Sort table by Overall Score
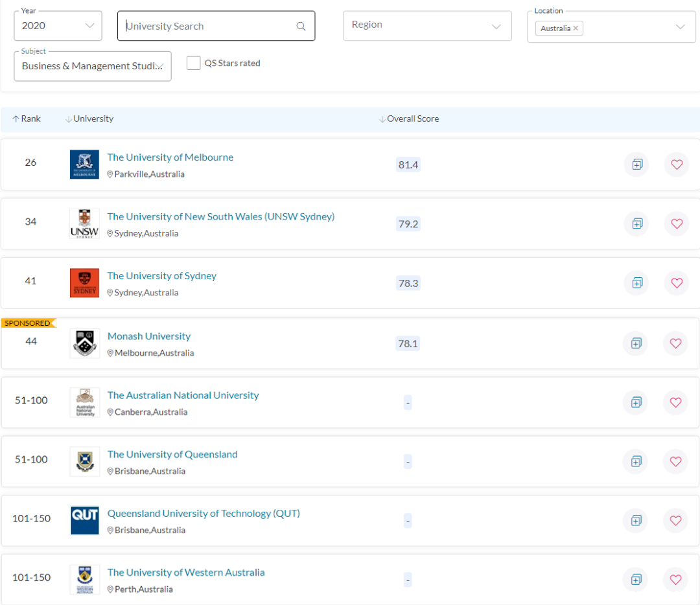Screen dimensions: 700x605 click(x=409, y=119)
